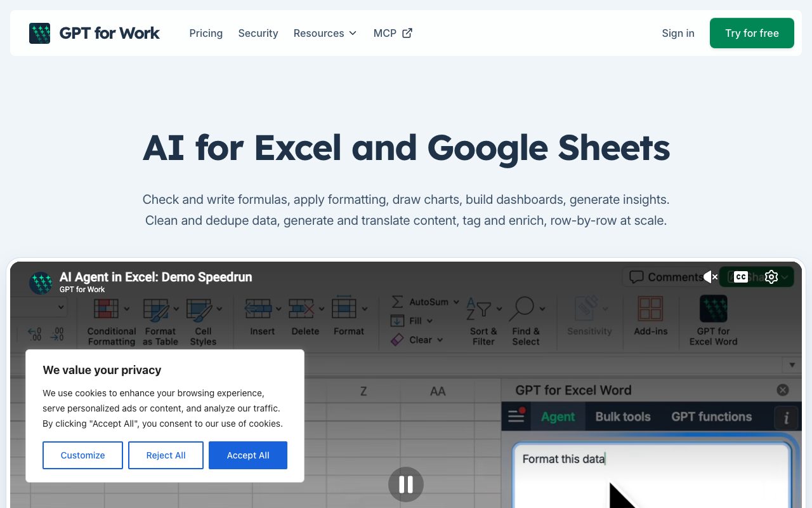This screenshot has height=508, width=812.
Task: Click the Sign in link
Action: 678,33
